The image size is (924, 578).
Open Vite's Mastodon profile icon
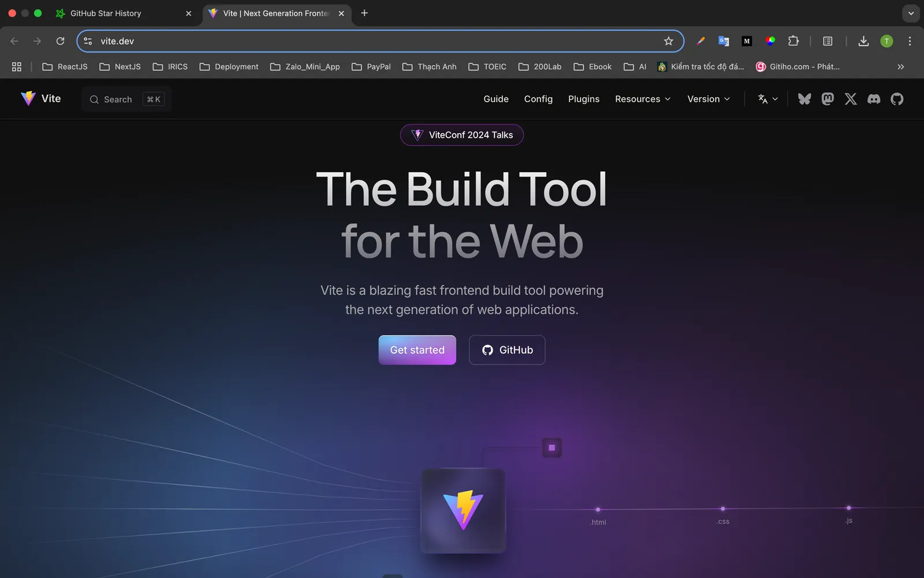coord(828,99)
